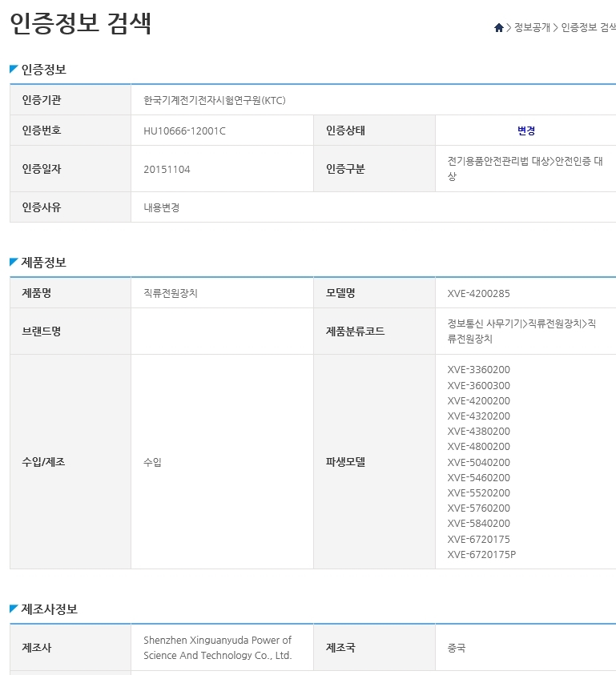Screen dimensions: 616x675
Task: Click the blue triangle beside 제품정보 heading
Action: coord(14,262)
